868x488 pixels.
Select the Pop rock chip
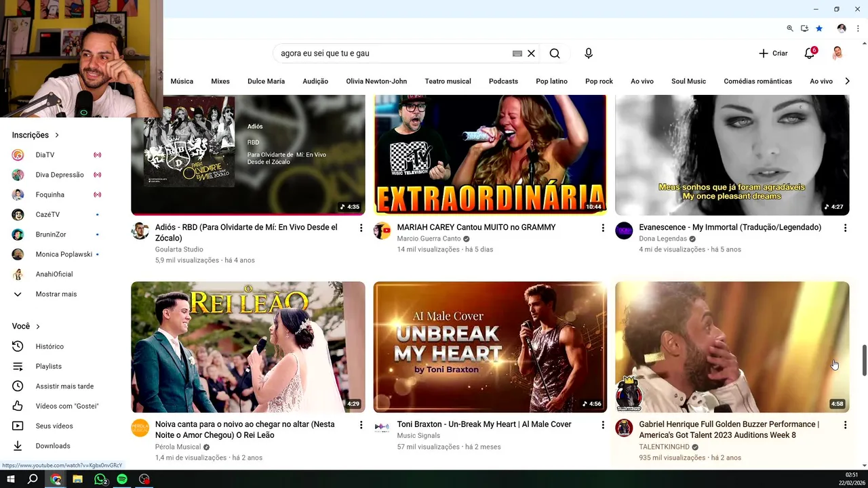click(599, 81)
